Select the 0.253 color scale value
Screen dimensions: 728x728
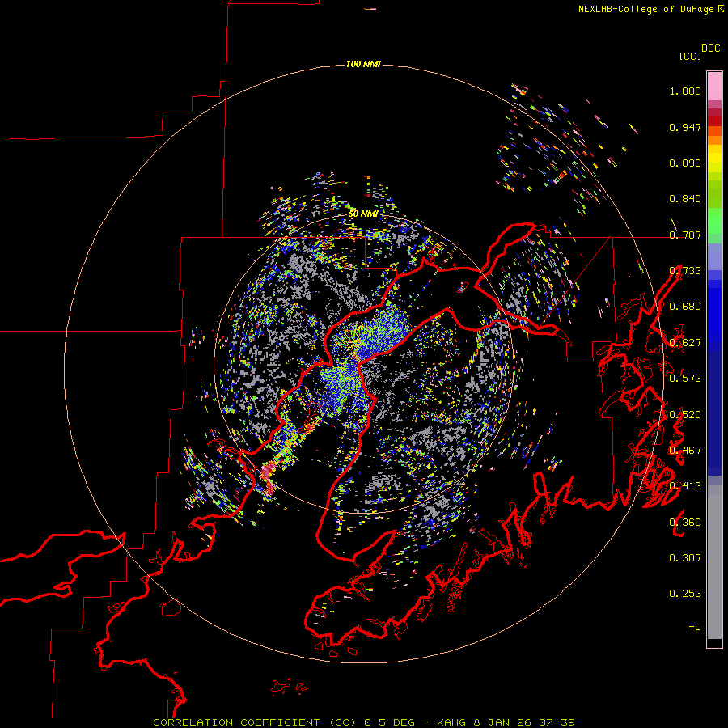pos(685,594)
